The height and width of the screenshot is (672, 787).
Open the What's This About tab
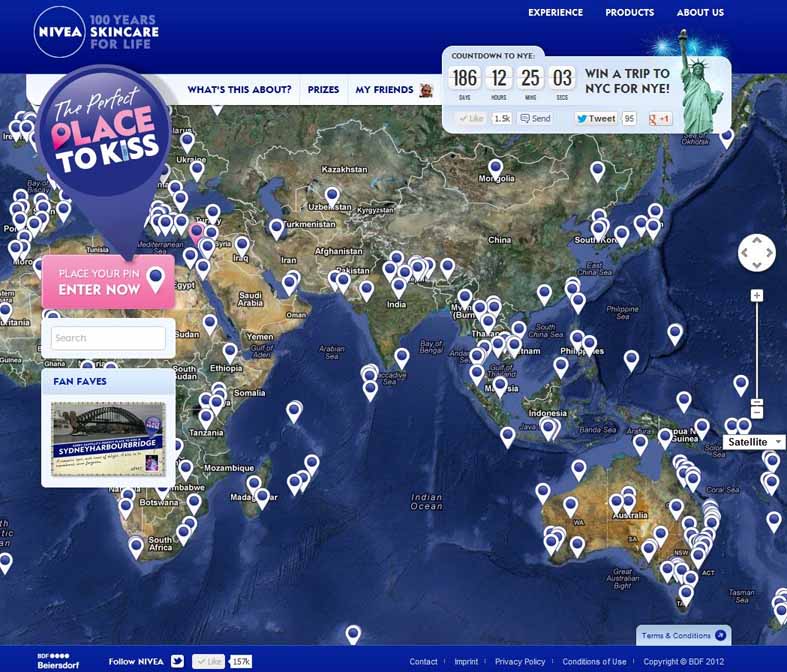point(239,89)
